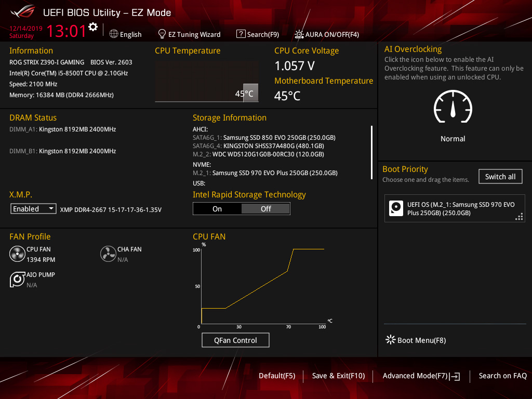This screenshot has width=532, height=399.
Task: Turn Intel Rapid Storage Technology On
Action: [217, 209]
